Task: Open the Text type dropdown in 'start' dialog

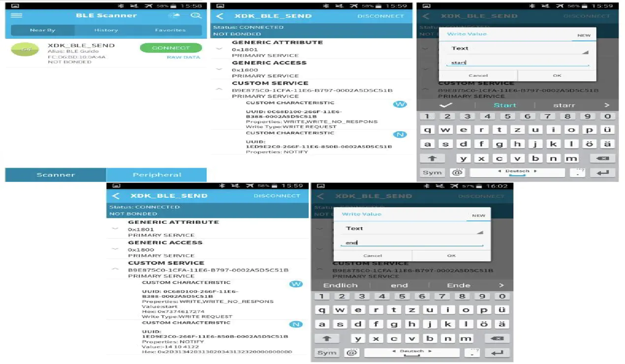Action: [x=518, y=48]
